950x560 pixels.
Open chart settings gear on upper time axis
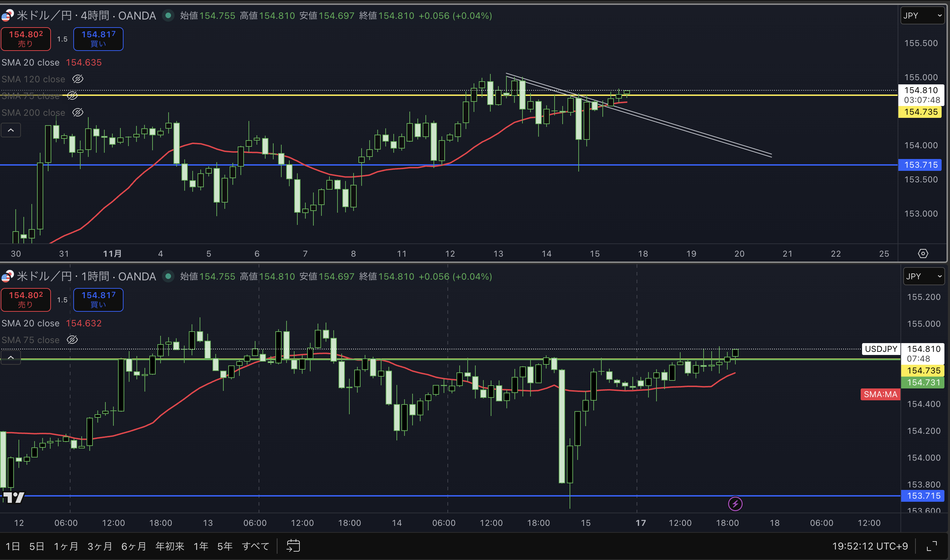click(923, 253)
